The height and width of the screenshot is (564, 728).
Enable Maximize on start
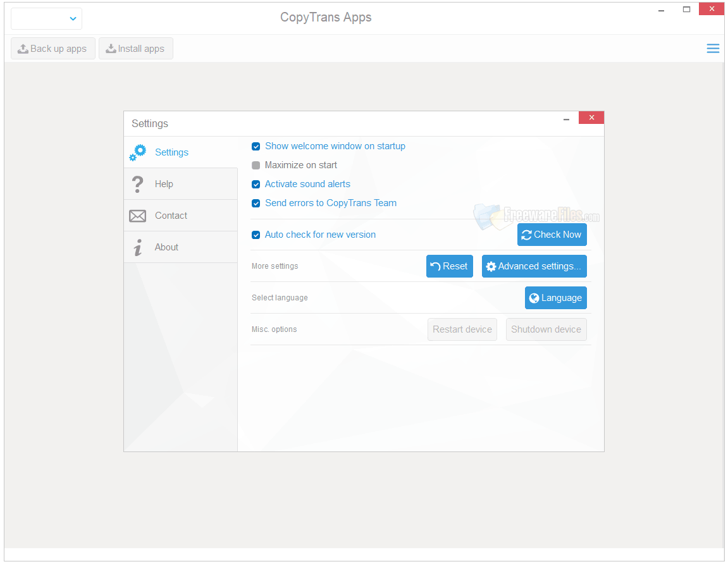pyautogui.click(x=256, y=165)
